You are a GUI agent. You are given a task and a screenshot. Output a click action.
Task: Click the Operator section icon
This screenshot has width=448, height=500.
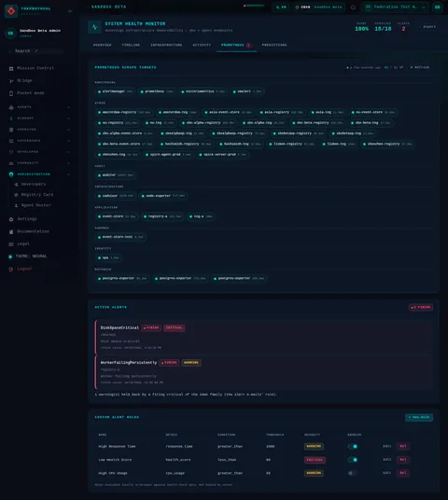click(11, 130)
